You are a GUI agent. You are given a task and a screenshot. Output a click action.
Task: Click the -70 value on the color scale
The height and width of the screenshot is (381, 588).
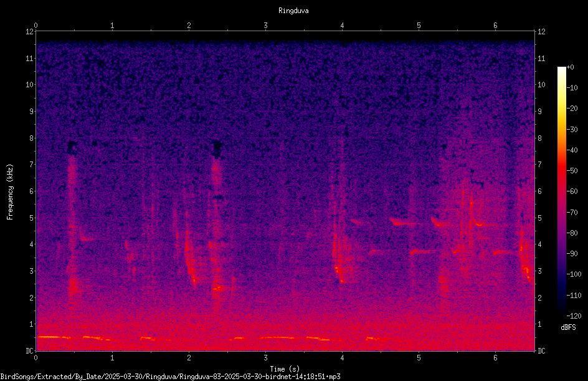[572, 213]
